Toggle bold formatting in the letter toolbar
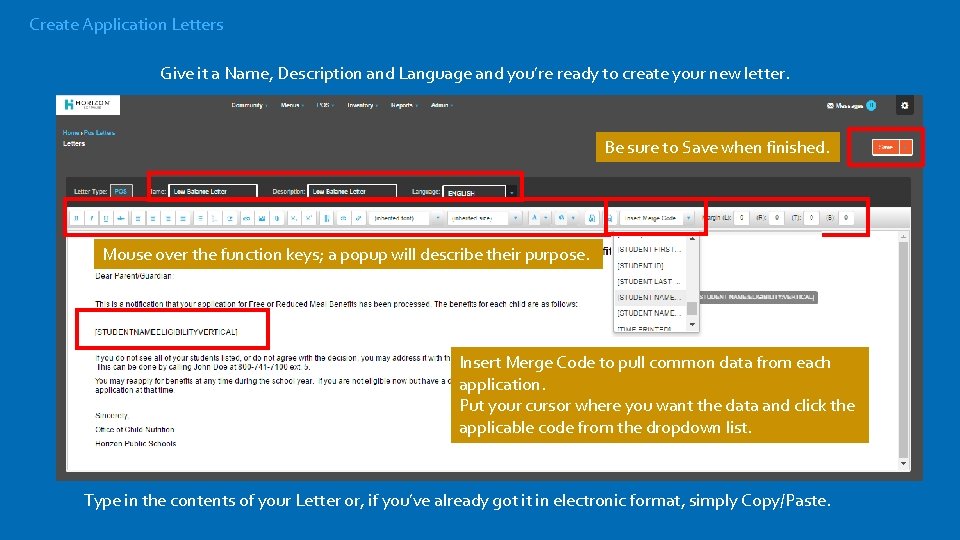The height and width of the screenshot is (540, 960). click(77, 218)
